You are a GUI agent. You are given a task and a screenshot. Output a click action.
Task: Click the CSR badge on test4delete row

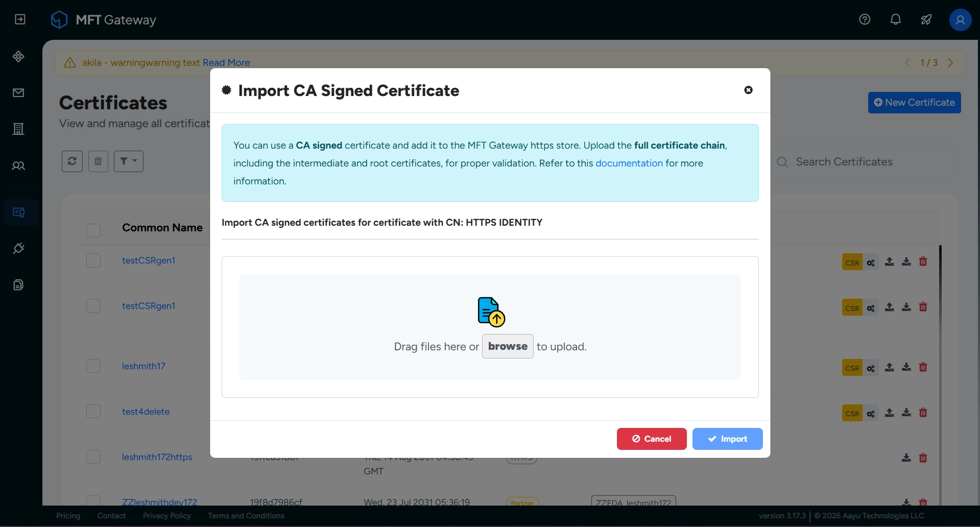click(852, 413)
